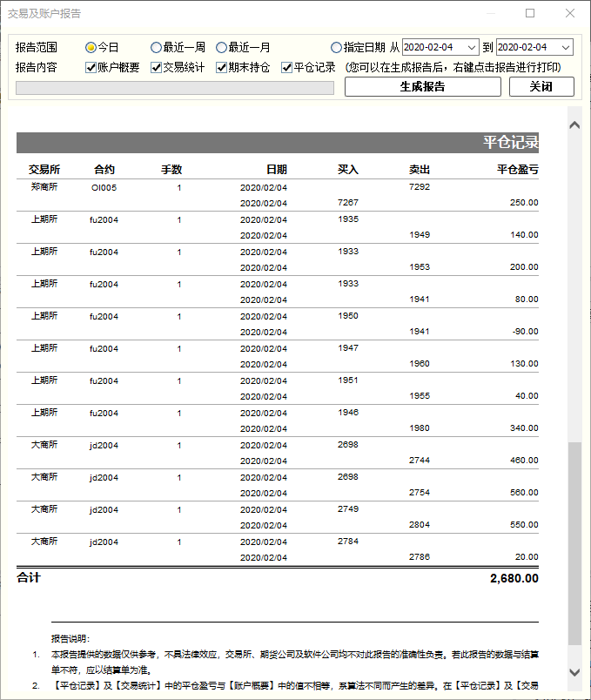This screenshot has height=700, width=591.
Task: Click the sell price 1980
Action: (x=420, y=428)
